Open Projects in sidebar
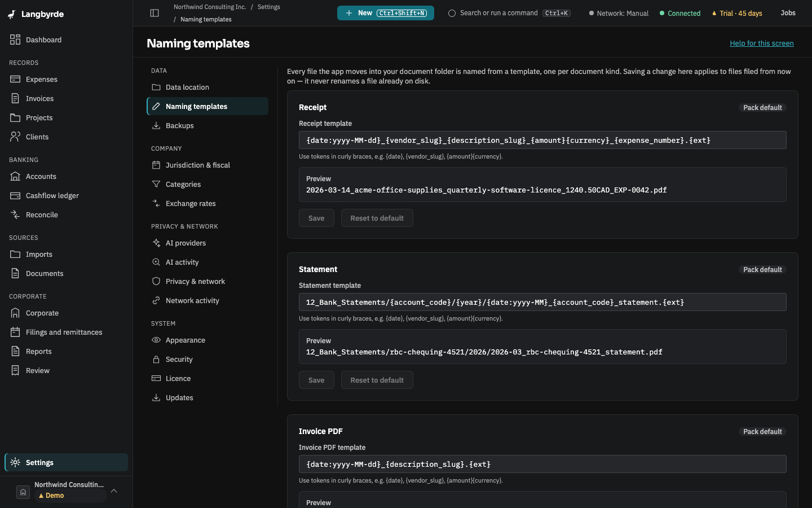The height and width of the screenshot is (508, 812). (x=66, y=117)
